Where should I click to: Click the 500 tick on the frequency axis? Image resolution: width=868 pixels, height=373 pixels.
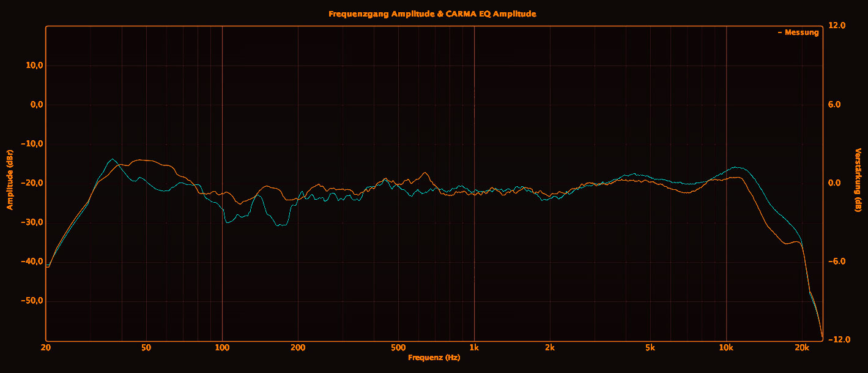[x=398, y=348]
